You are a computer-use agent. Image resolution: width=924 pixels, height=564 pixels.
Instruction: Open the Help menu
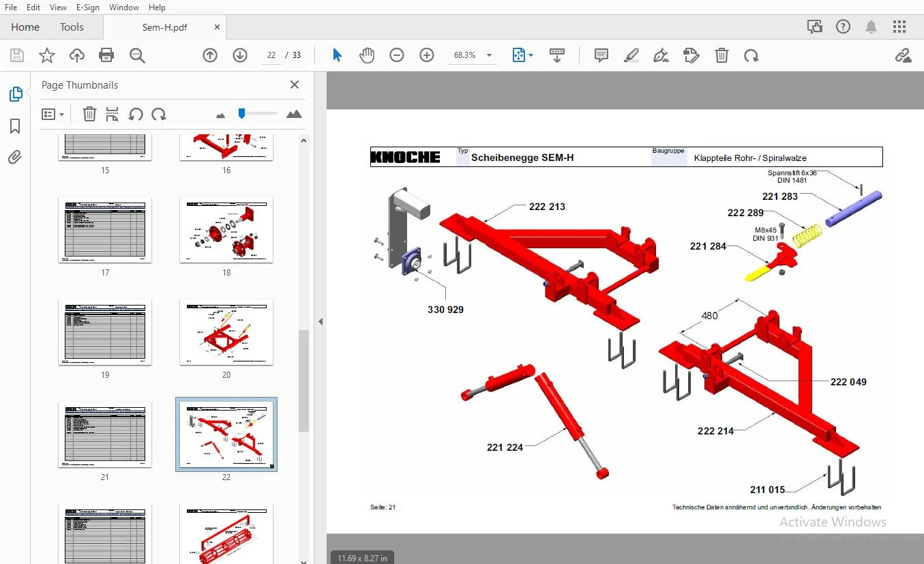coord(157,8)
